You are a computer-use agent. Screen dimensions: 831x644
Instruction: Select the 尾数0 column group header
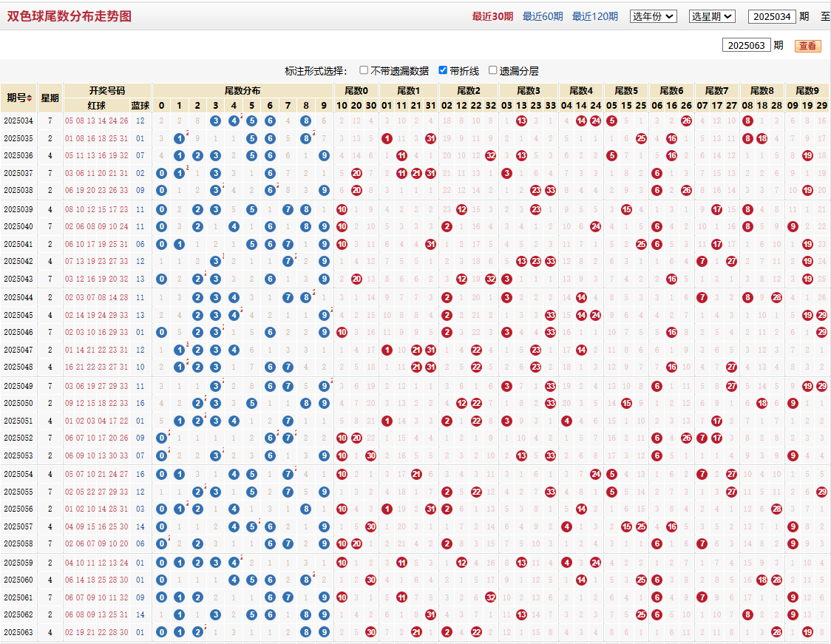click(356, 91)
